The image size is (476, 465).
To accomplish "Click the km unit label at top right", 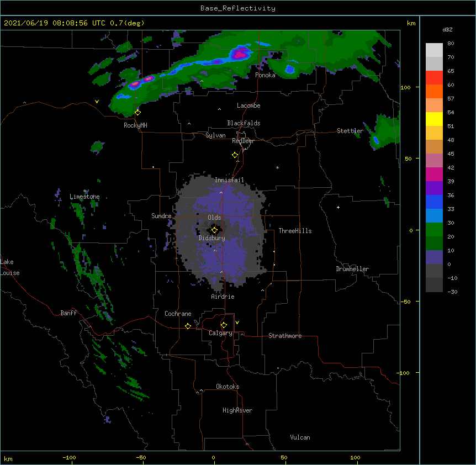I will 411,23.
